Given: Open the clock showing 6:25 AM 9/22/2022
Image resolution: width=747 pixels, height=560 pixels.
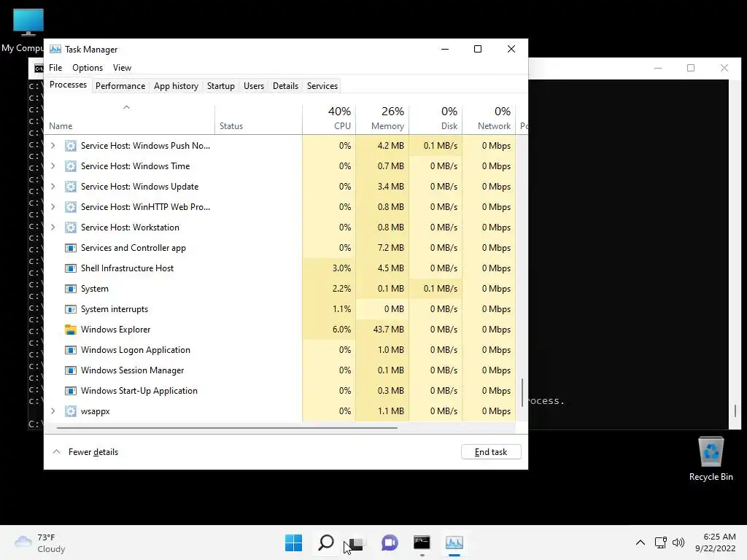Looking at the screenshot, I should click(x=715, y=542).
